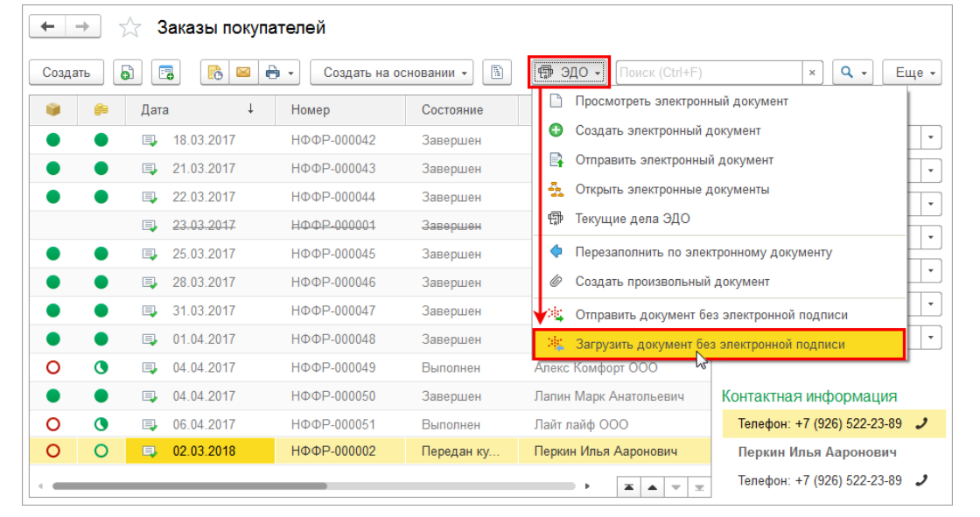This screenshot has width=980, height=517.
Task: Click the selected date cell 02.03.2018
Action: [x=200, y=451]
